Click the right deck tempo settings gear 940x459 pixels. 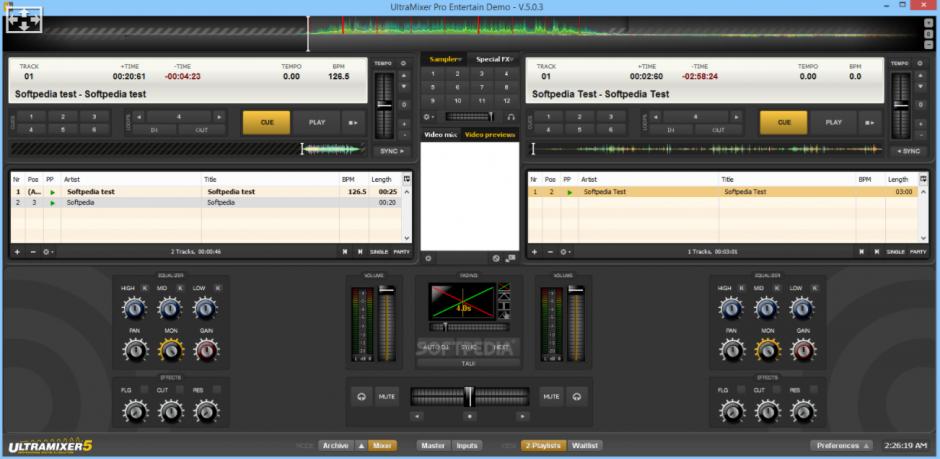pyautogui.click(x=920, y=63)
